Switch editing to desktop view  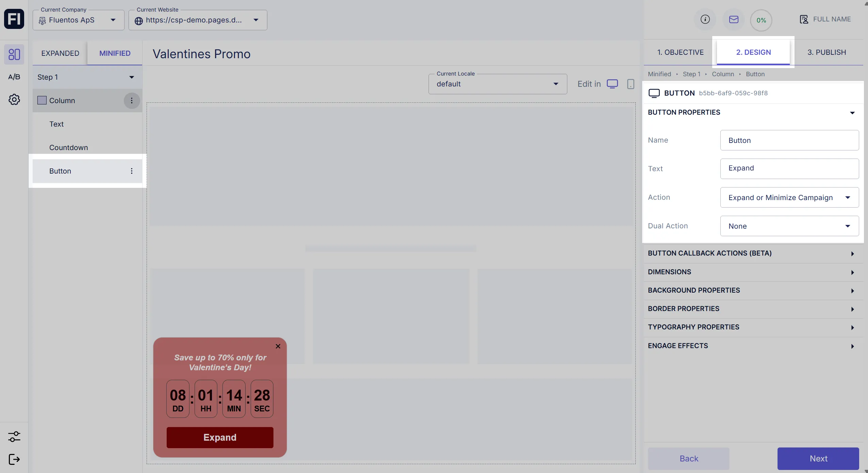coord(612,84)
